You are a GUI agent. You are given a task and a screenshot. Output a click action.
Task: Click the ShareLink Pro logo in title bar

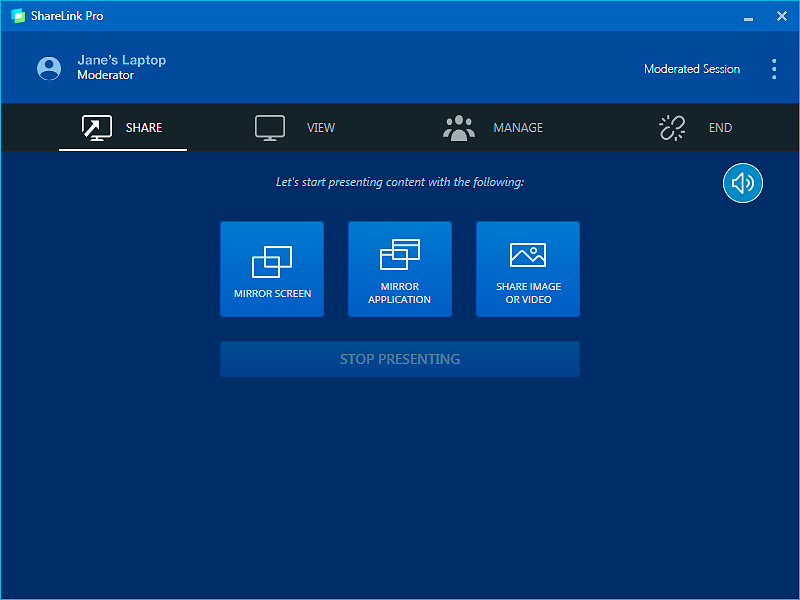pos(17,16)
